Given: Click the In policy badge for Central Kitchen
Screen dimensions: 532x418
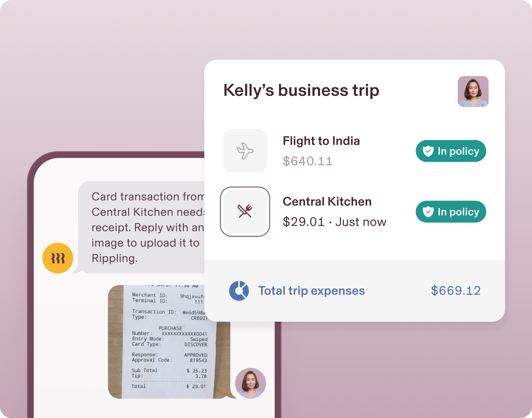Looking at the screenshot, I should [x=451, y=212].
